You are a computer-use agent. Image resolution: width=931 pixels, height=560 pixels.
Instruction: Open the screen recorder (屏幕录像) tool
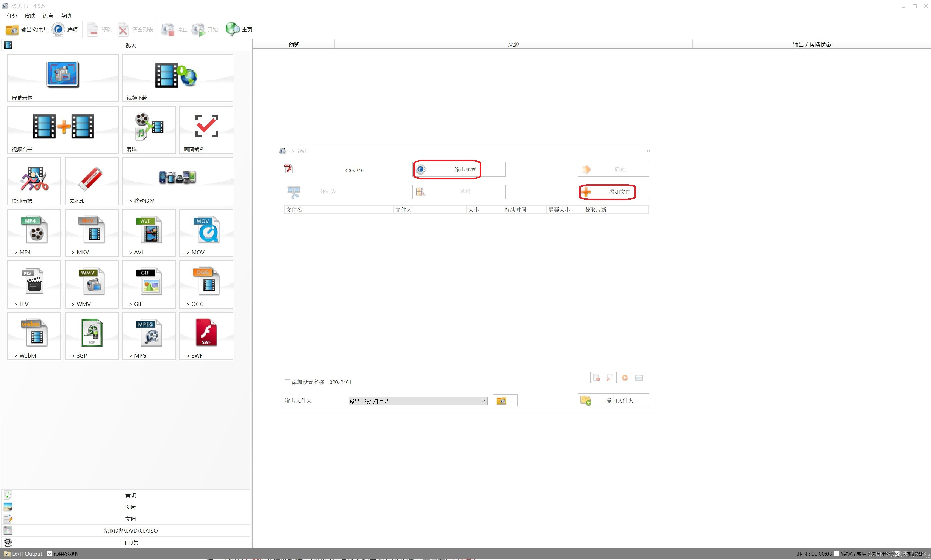[x=63, y=77]
